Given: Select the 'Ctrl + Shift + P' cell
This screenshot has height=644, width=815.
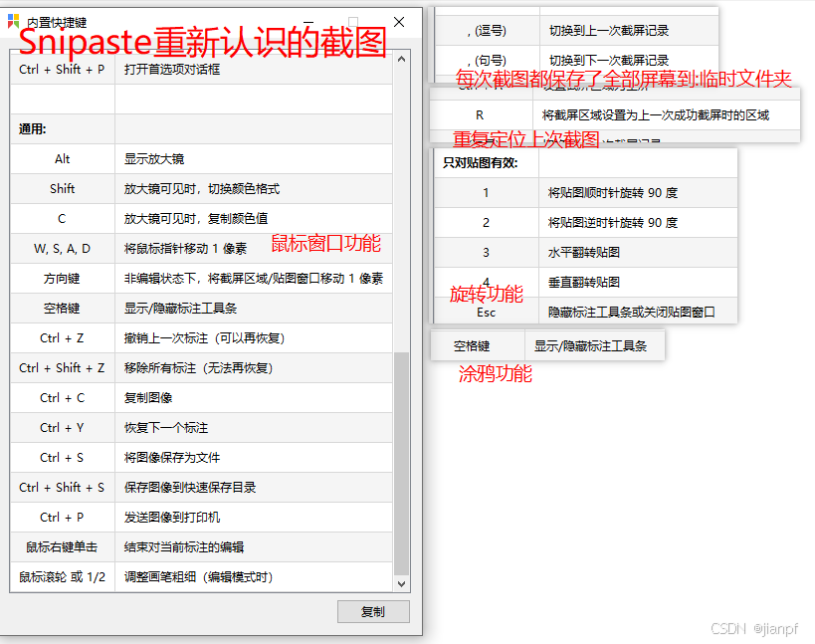Looking at the screenshot, I should (x=62, y=69).
